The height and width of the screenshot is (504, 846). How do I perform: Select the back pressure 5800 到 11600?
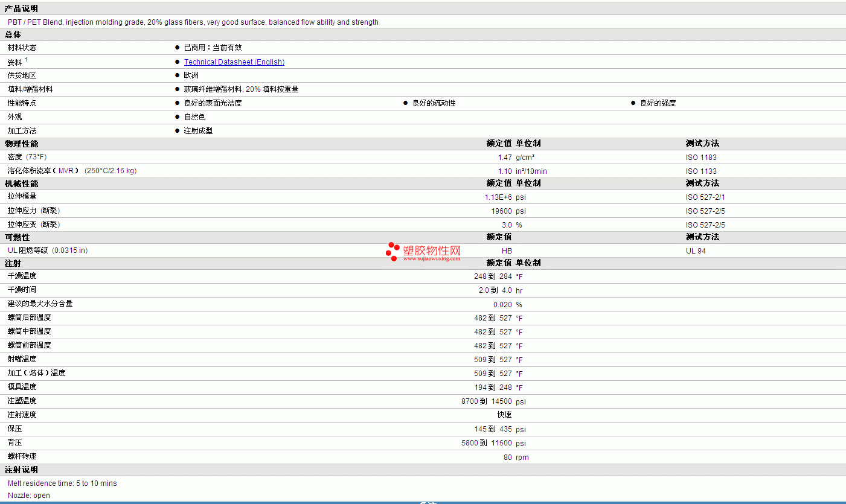point(487,443)
